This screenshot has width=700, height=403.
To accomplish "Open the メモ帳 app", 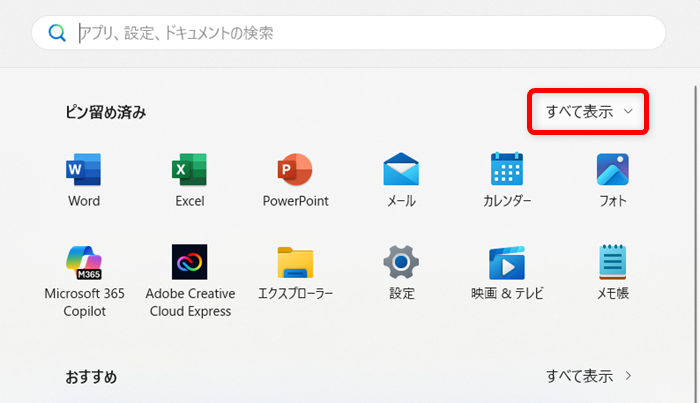I will coord(612,273).
